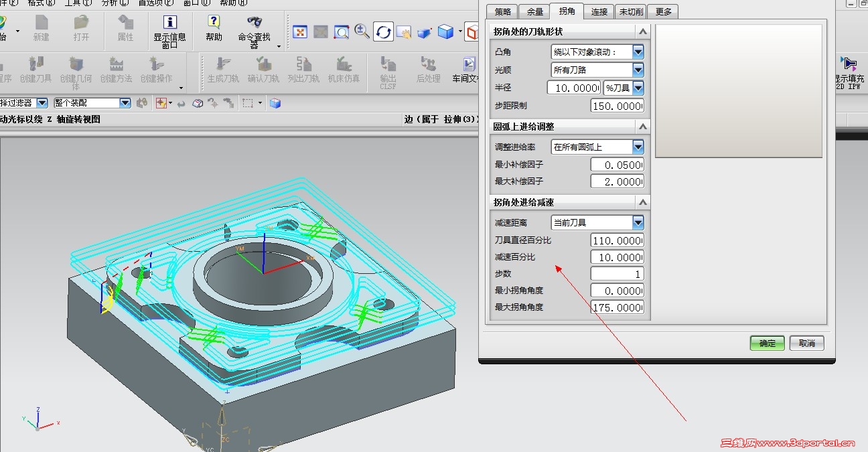Click 确认刀轨 (Verify Tool Path) icon
The width and height of the screenshot is (868, 452).
coord(263,70)
